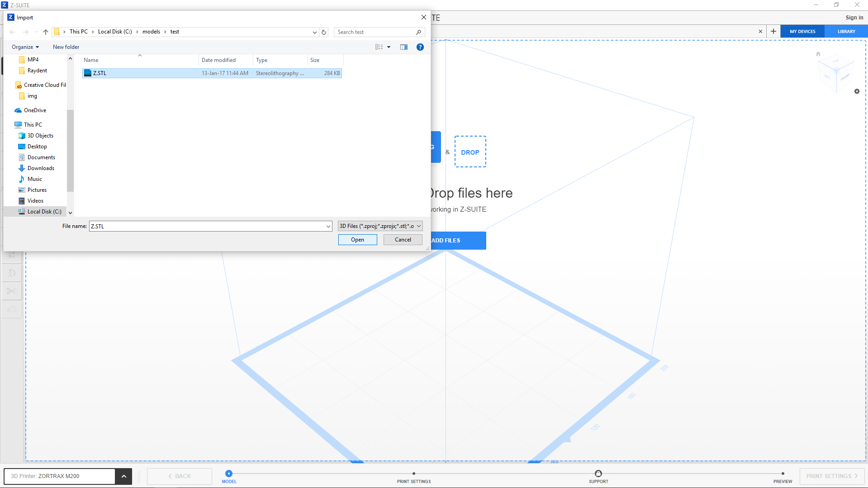The height and width of the screenshot is (488, 868).
Task: Select the Z.STL file in list
Action: 100,73
